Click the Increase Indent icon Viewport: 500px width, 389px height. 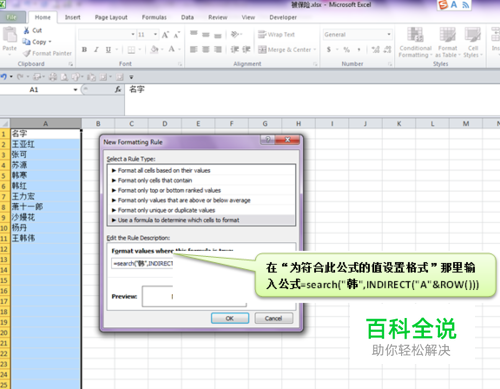246,50
